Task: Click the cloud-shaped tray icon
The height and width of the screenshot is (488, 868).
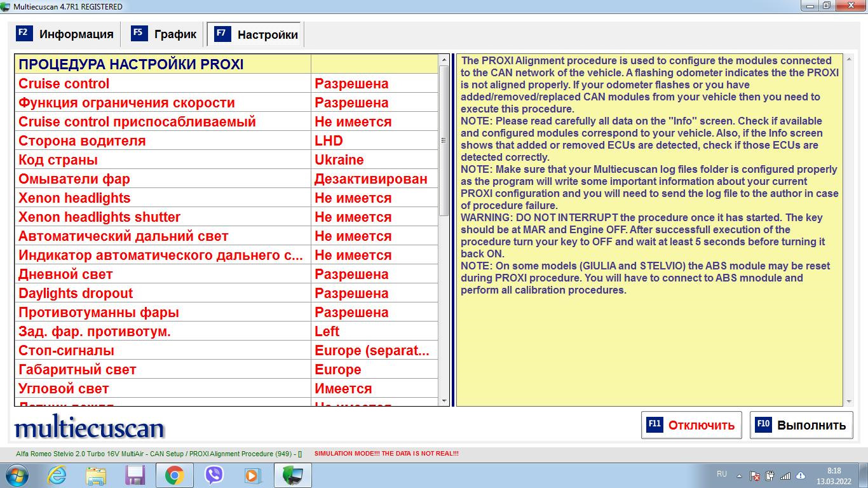Action: coord(801,475)
